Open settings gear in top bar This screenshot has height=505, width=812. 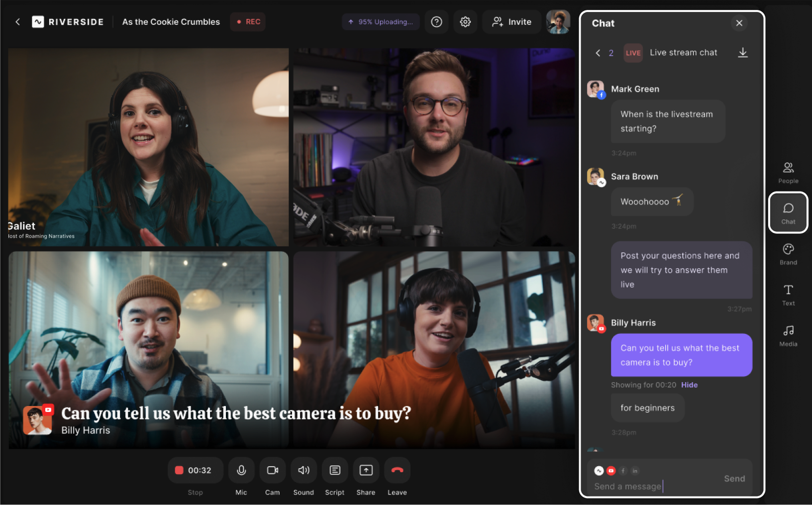click(x=465, y=22)
